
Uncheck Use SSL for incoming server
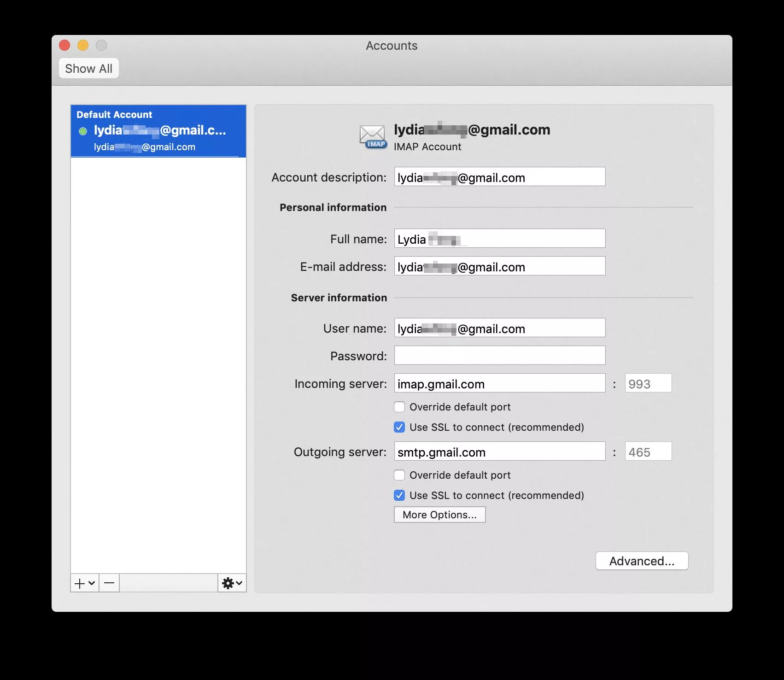click(399, 427)
